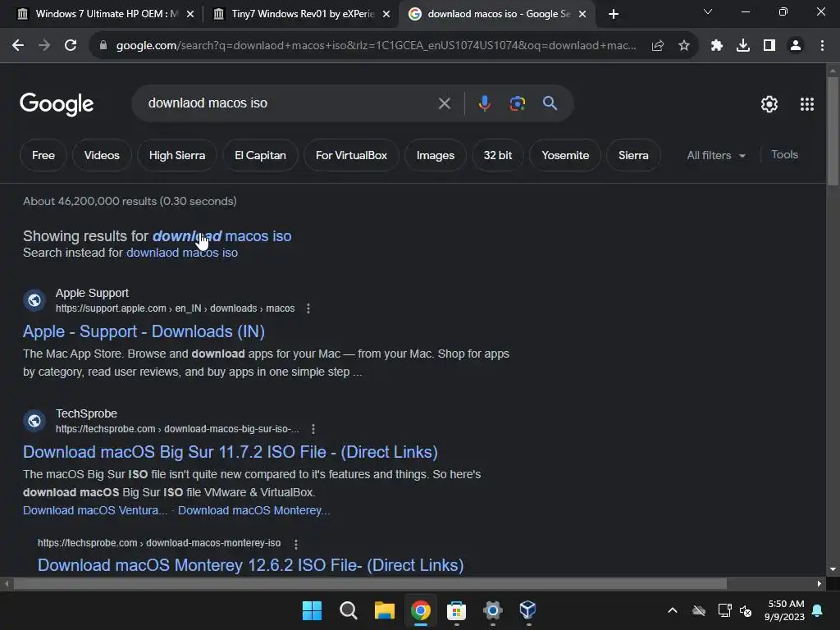Toggle Chrome side panel icon
The width and height of the screenshot is (840, 630).
[769, 46]
